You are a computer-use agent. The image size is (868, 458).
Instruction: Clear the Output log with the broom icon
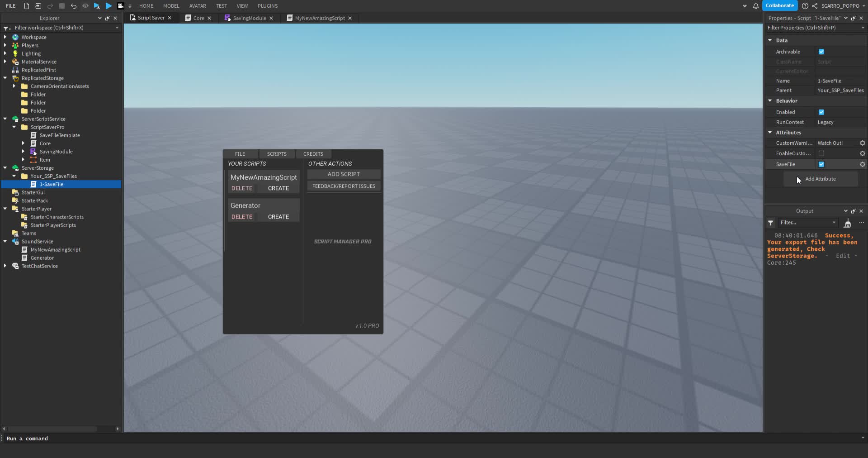click(848, 223)
